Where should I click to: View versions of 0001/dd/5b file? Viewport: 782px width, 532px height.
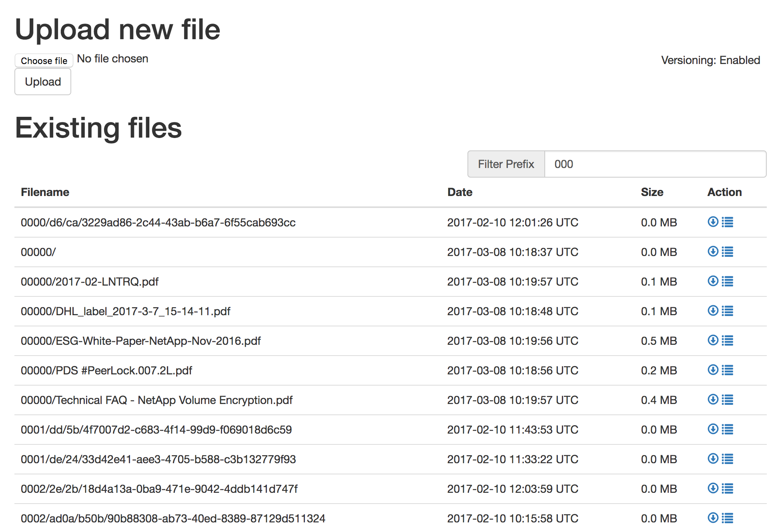click(728, 429)
